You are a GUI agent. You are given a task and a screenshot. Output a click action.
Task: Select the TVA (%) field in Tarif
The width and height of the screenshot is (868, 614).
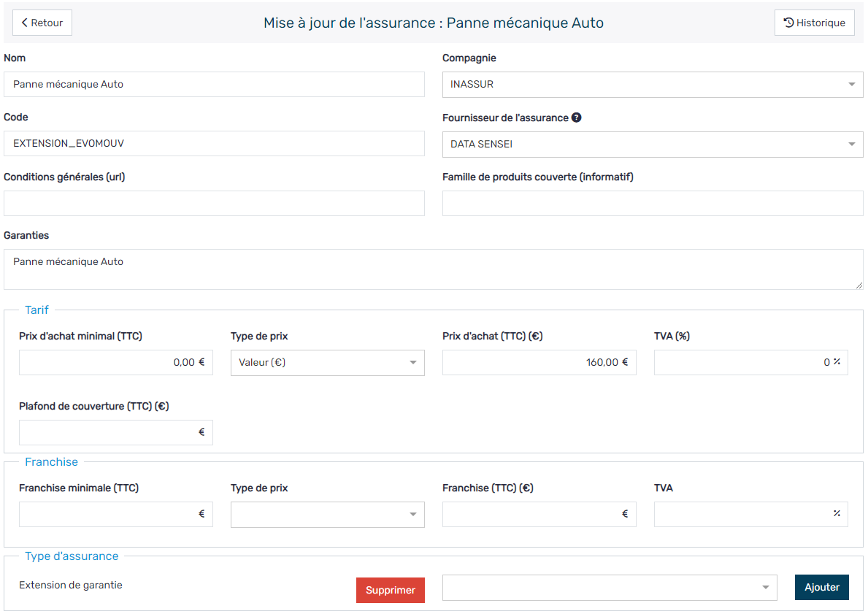[x=750, y=363]
